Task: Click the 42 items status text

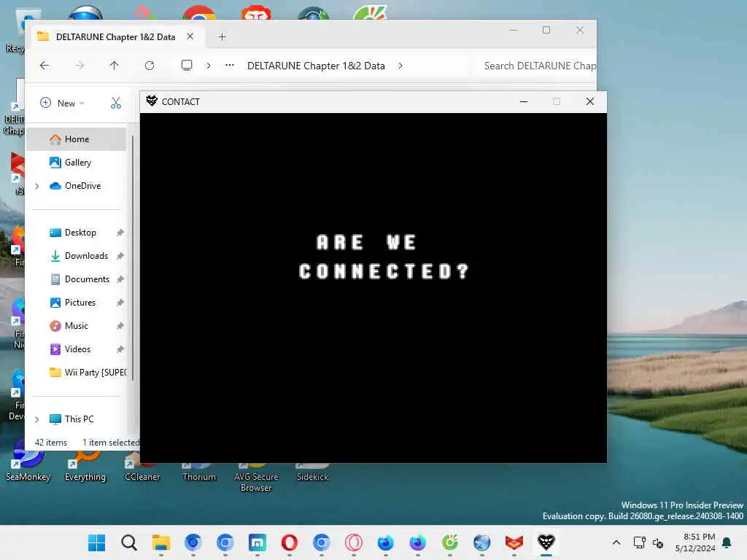Action: point(51,443)
